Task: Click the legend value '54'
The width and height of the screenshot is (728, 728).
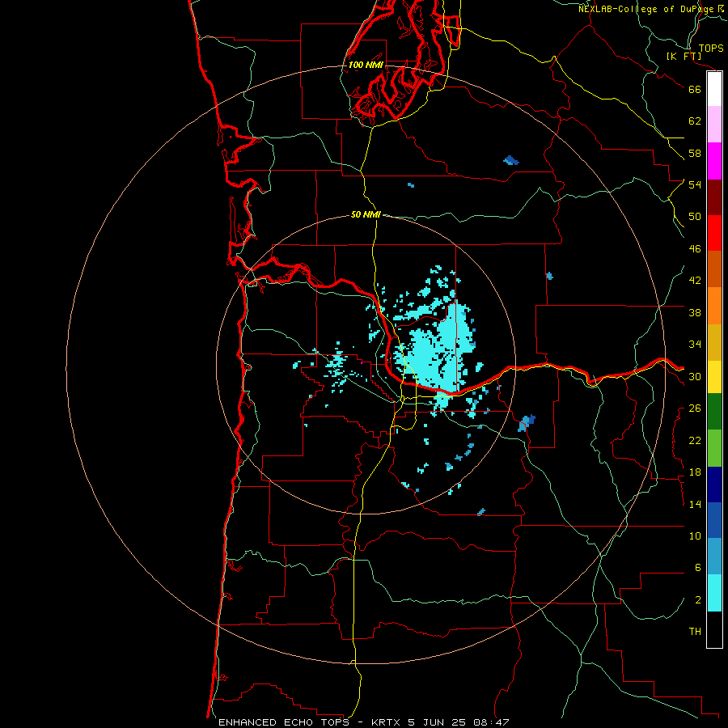Action: (x=695, y=184)
